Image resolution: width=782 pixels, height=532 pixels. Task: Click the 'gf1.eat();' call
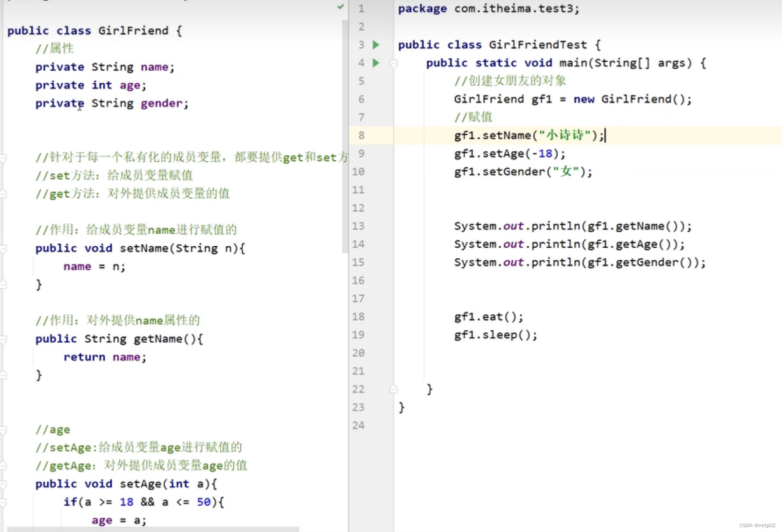coord(489,317)
